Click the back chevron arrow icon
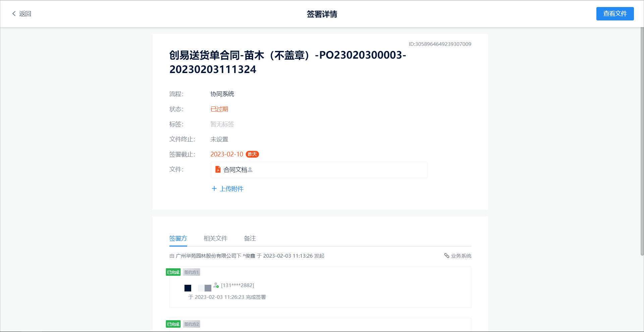The height and width of the screenshot is (332, 644). coord(14,14)
